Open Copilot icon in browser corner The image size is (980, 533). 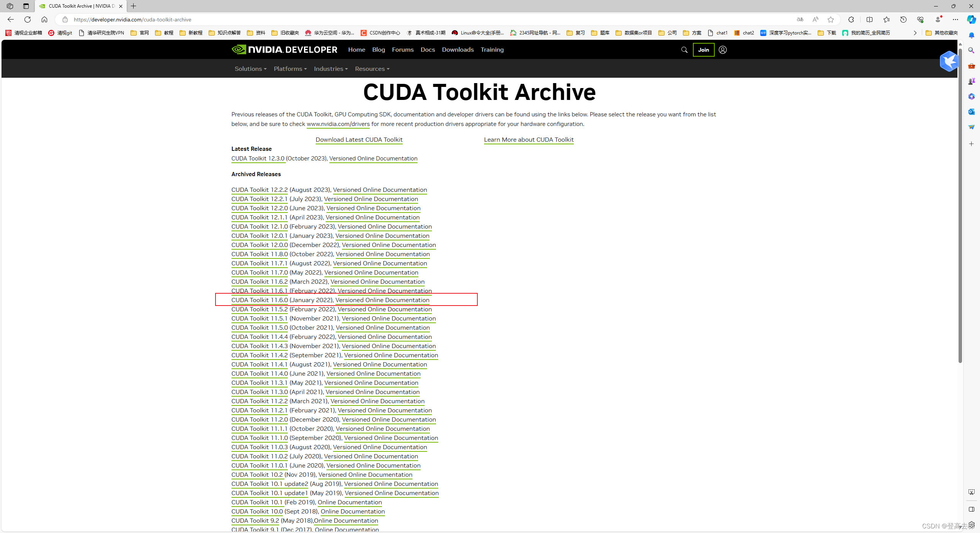pyautogui.click(x=971, y=20)
